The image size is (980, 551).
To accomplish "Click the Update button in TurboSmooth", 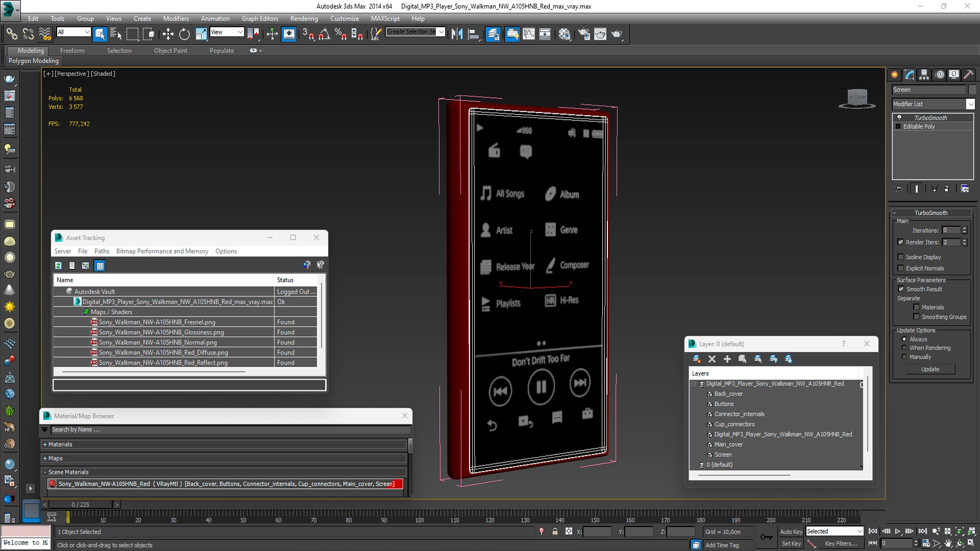I will click(930, 369).
